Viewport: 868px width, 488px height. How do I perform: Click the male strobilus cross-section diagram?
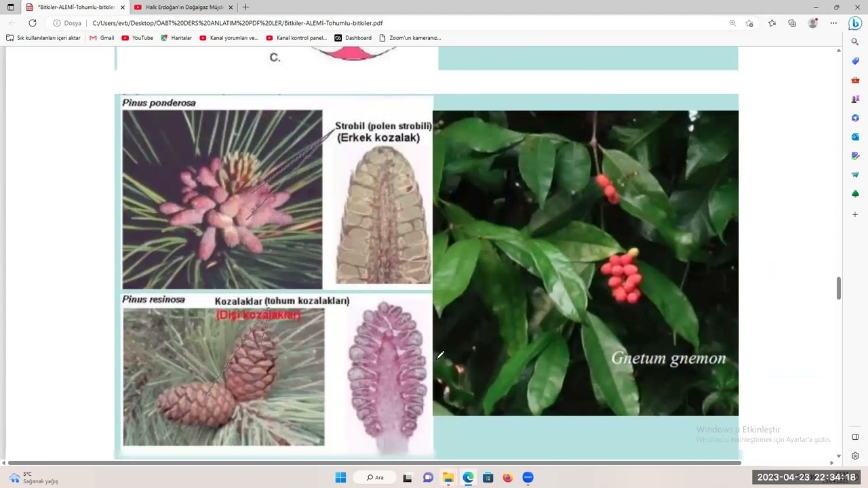(383, 214)
